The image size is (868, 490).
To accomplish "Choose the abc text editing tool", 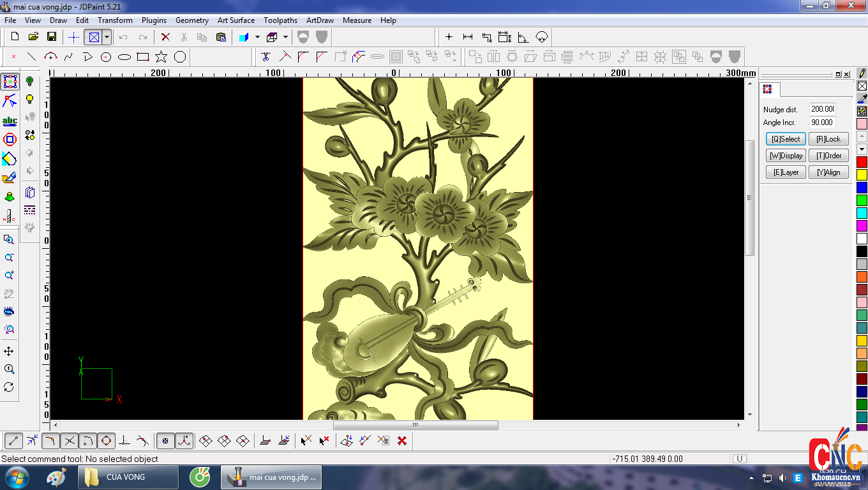I will pos(10,121).
